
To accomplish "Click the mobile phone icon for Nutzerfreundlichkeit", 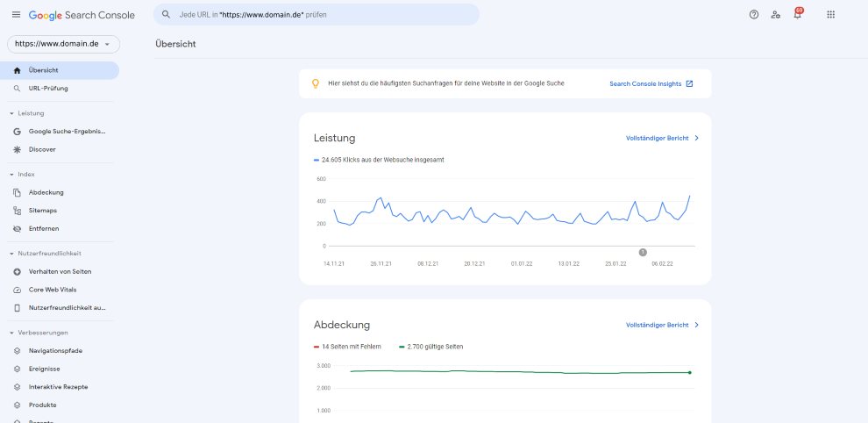I will [x=18, y=308].
